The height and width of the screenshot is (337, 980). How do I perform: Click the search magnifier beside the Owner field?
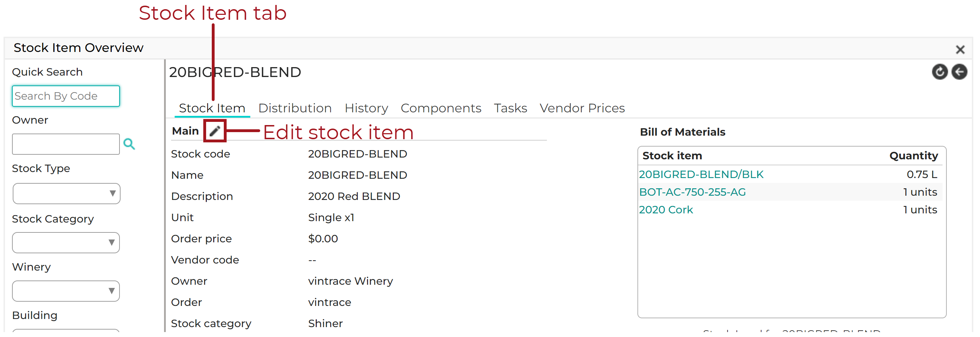pos(129,144)
